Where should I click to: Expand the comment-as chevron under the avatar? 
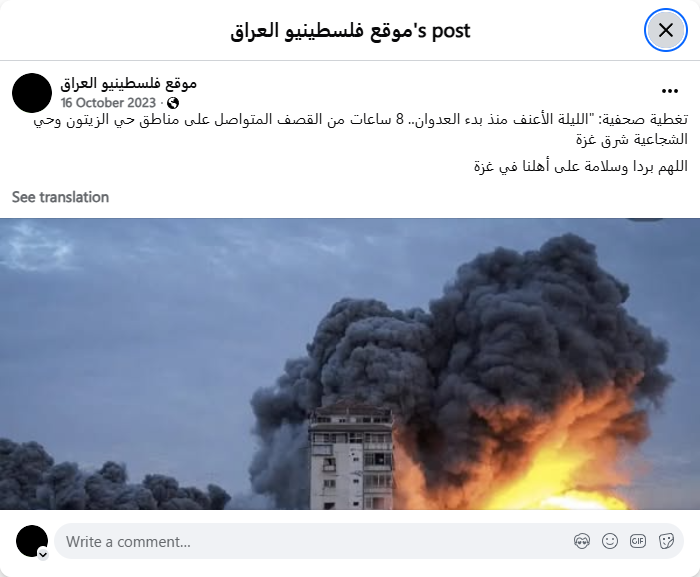coord(43,555)
